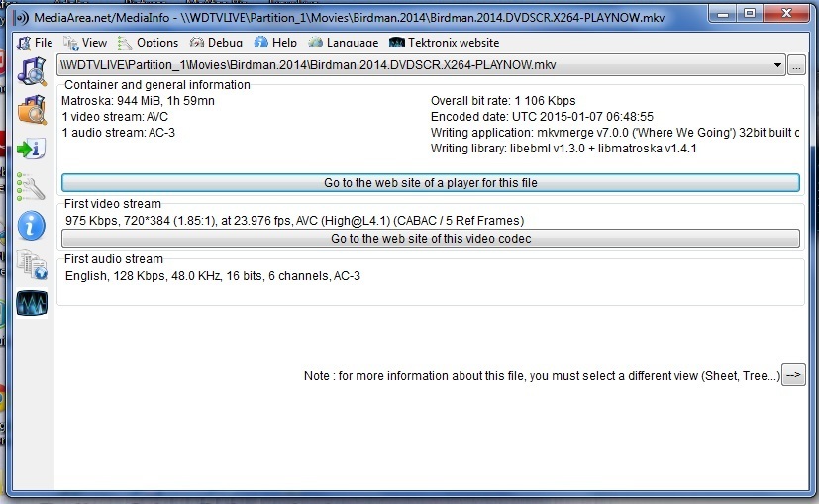Click the View documents globe sidebar icon
This screenshot has width=819, height=504.
click(x=32, y=264)
